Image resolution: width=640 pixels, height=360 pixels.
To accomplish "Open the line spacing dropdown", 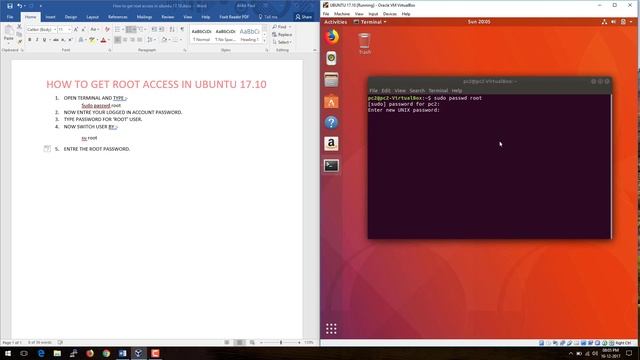I will (151, 40).
